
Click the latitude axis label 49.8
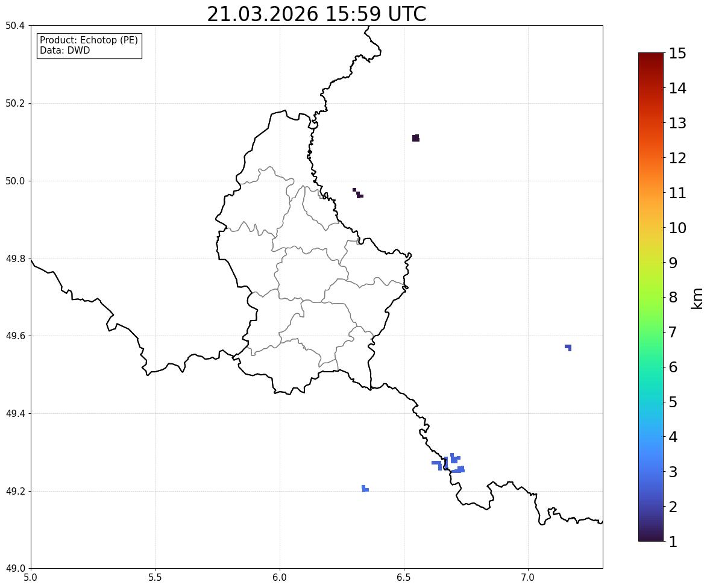(x=15, y=258)
